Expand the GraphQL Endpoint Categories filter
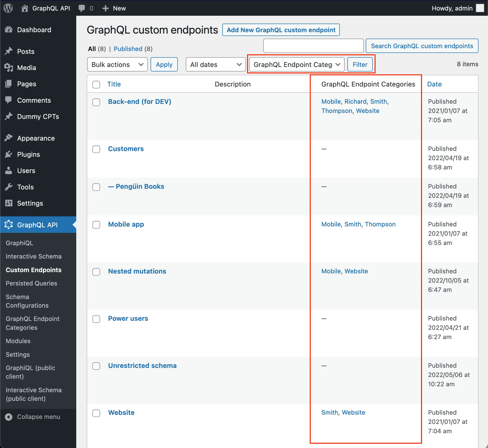 pos(296,64)
